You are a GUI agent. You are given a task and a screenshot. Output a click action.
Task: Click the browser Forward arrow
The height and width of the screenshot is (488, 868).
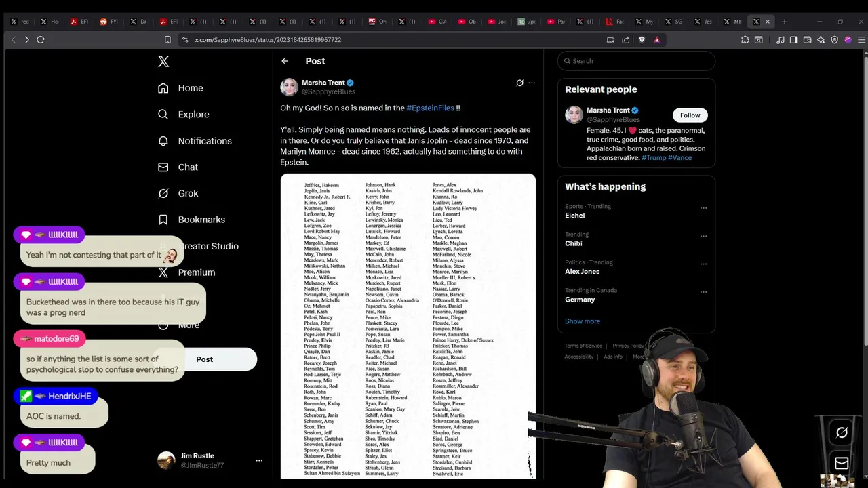[x=26, y=40]
